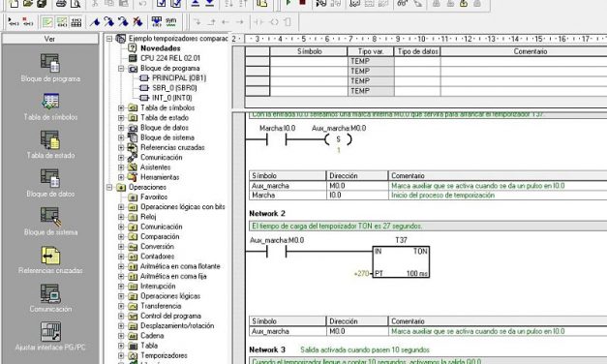Screen dimensions: 607x364
Task: Toggle POU comments display button
Action: click(47, 22)
